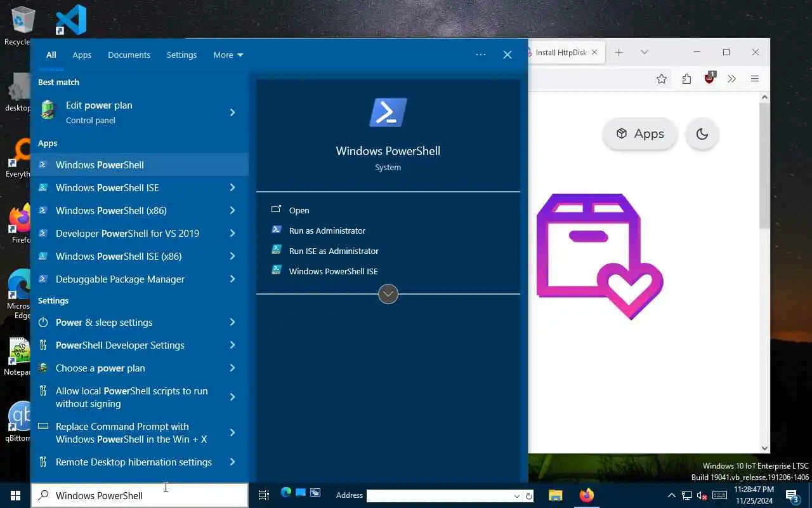The width and height of the screenshot is (812, 508).
Task: Open the More filter dropdown
Action: point(228,55)
